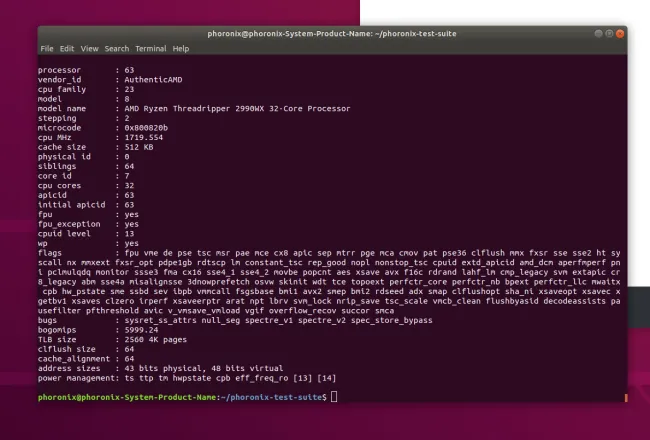Open the Search menu

coord(116,49)
